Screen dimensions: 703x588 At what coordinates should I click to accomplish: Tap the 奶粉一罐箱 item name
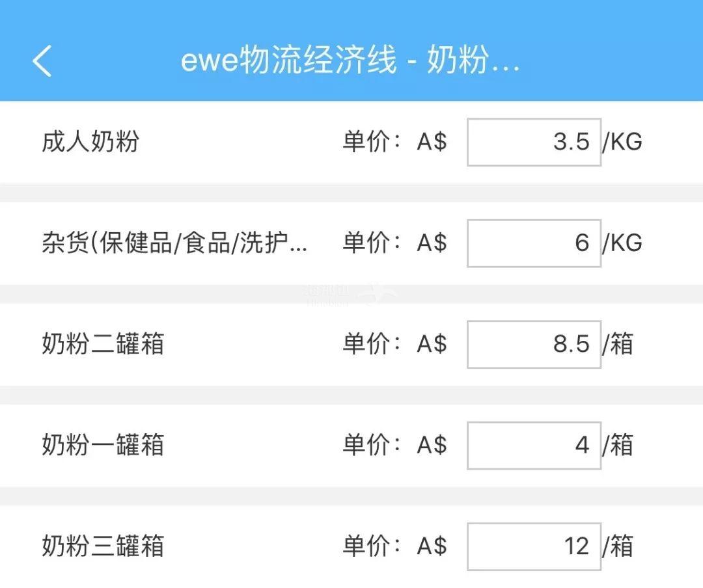[x=103, y=446]
